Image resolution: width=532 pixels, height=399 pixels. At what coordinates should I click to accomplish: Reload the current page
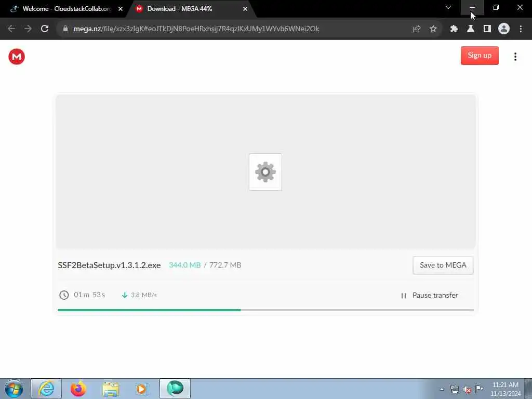(x=45, y=29)
